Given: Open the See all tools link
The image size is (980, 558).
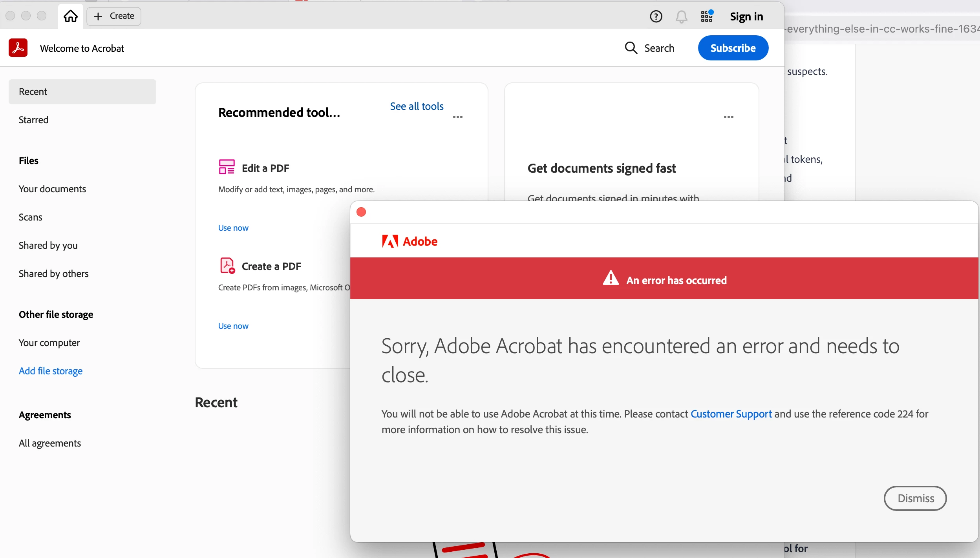Looking at the screenshot, I should pos(417,106).
